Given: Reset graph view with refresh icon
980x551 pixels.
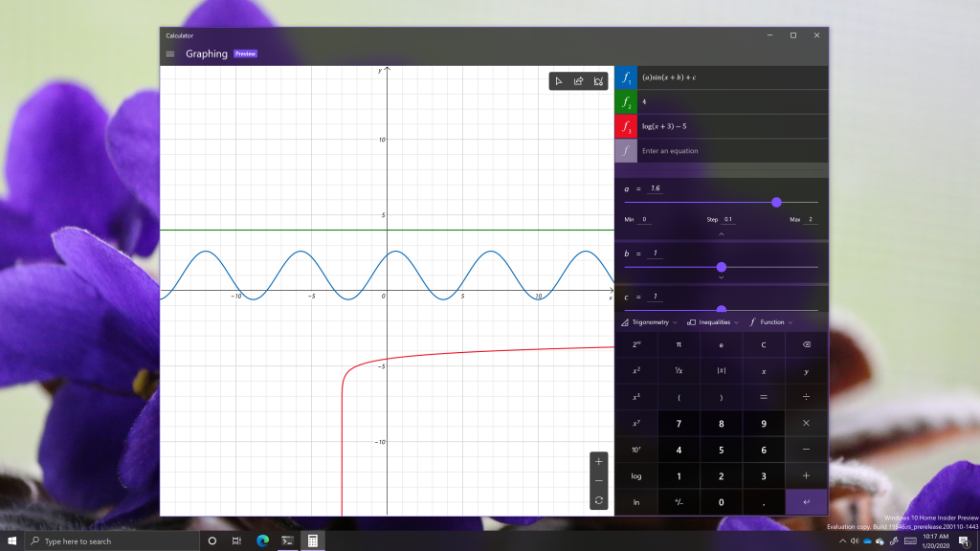Looking at the screenshot, I should click(x=599, y=500).
